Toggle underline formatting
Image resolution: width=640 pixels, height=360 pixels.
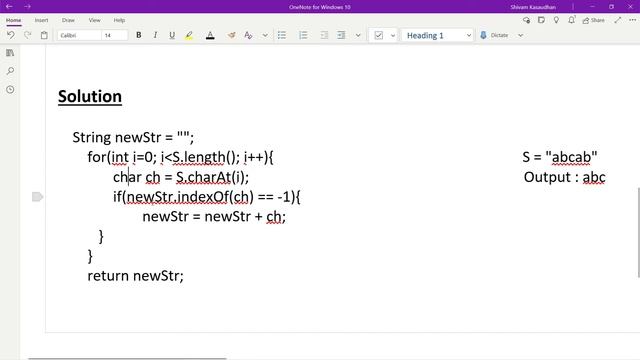[172, 35]
